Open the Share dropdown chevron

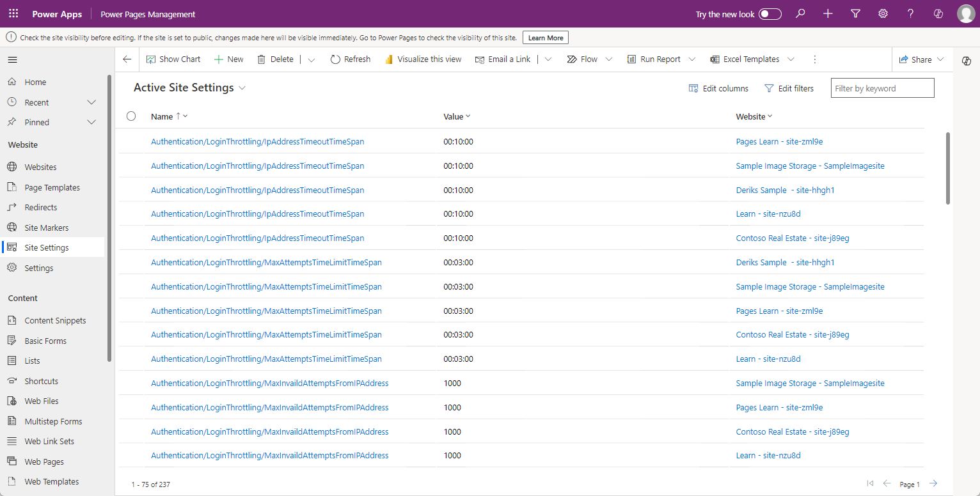(940, 59)
